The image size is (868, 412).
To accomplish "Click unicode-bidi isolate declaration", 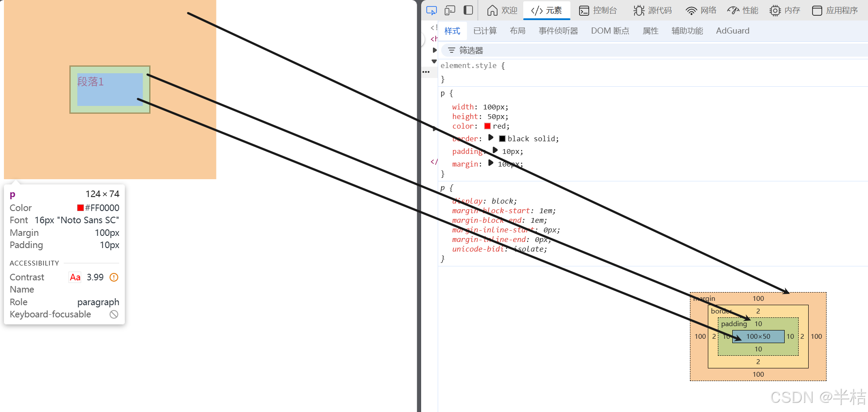I will pyautogui.click(x=500, y=249).
